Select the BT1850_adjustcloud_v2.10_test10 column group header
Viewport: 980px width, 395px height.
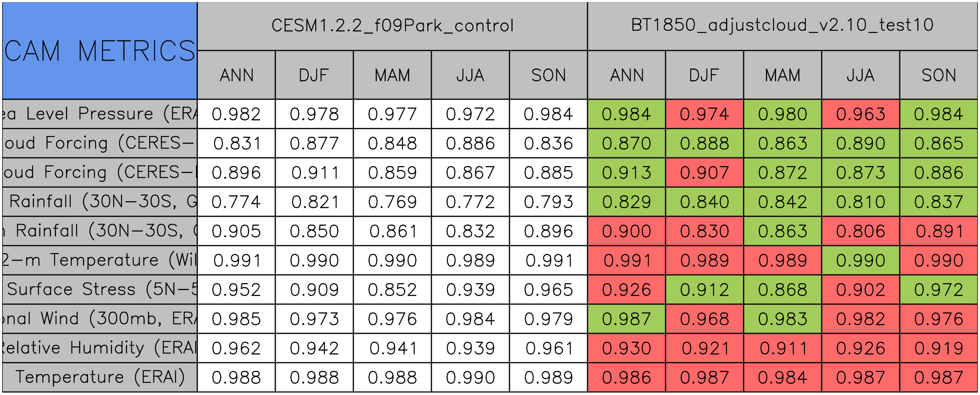(782, 26)
